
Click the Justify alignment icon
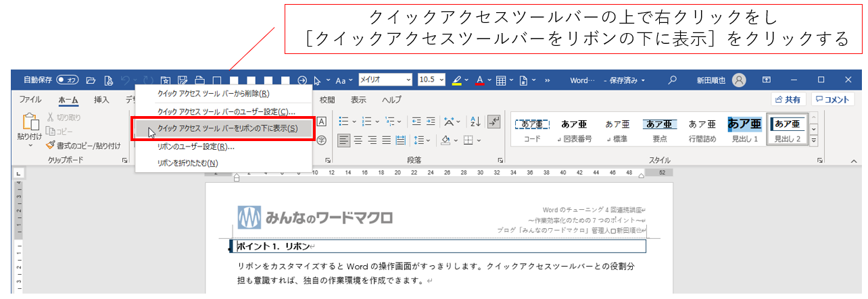tap(386, 140)
